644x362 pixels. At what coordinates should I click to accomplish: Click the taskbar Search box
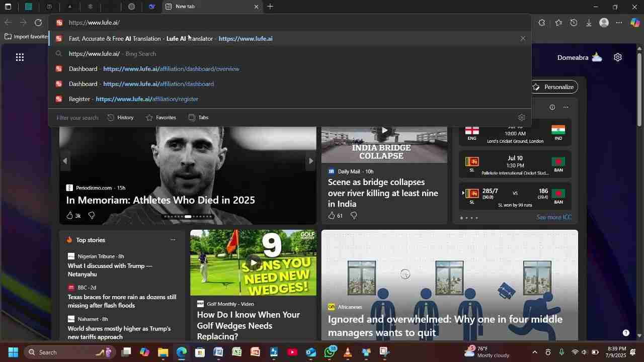coord(70,352)
